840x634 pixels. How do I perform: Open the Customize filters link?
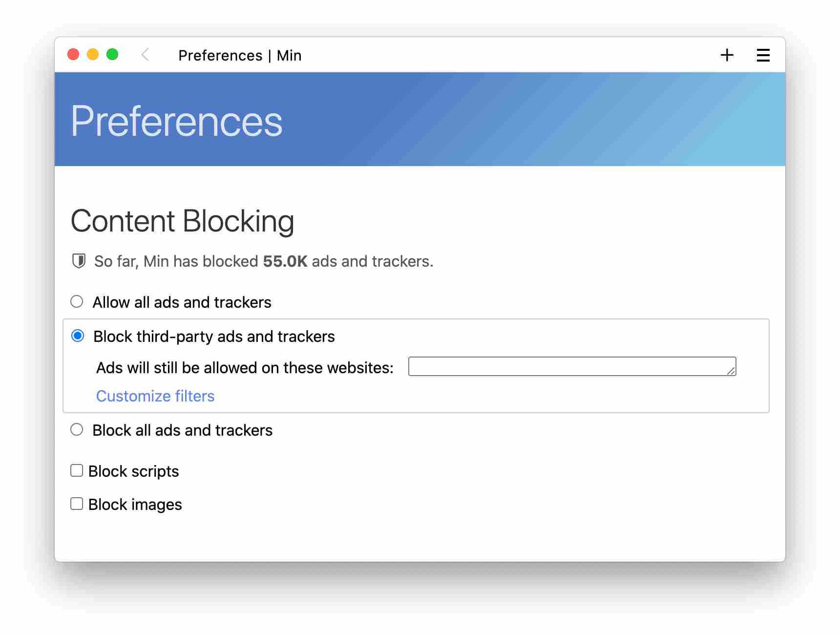click(155, 396)
